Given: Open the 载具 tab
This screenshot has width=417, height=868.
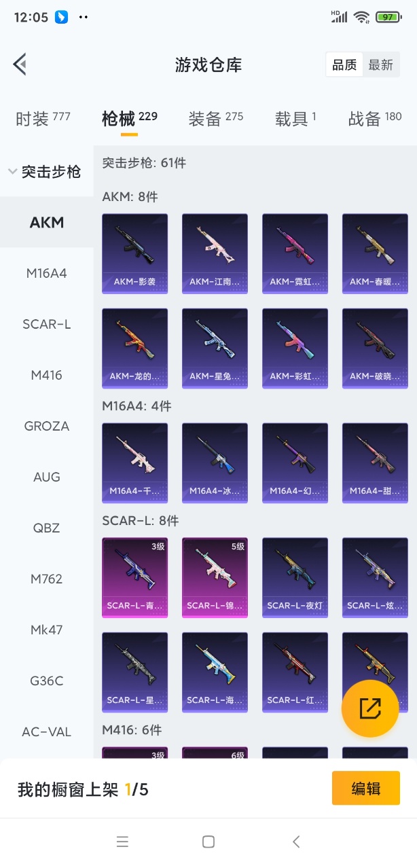Looking at the screenshot, I should [x=296, y=119].
